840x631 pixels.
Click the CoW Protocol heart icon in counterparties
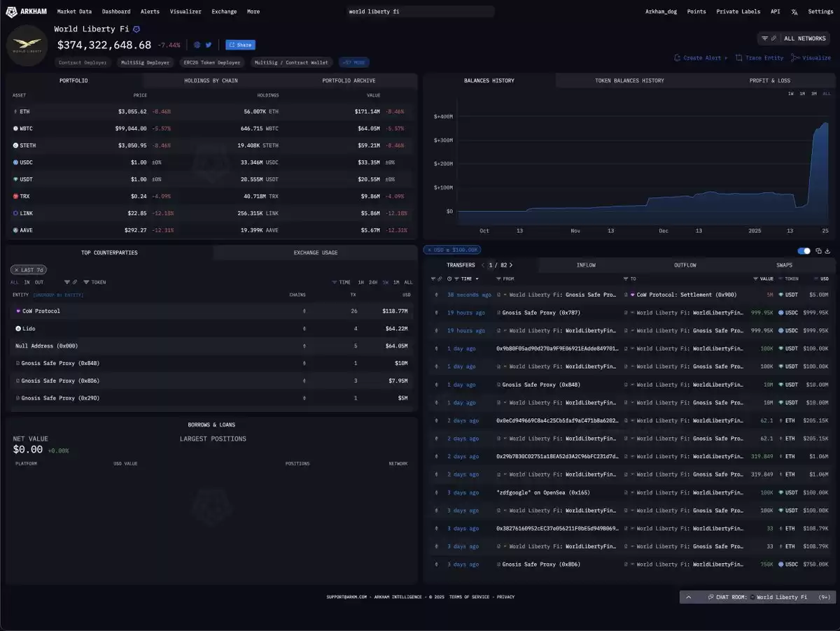tap(18, 311)
